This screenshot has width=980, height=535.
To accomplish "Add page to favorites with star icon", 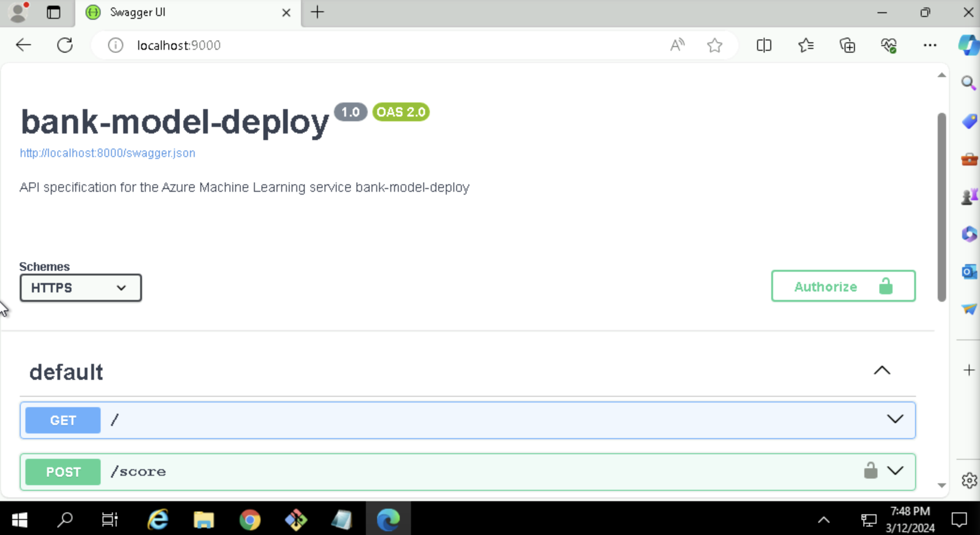I will [714, 45].
